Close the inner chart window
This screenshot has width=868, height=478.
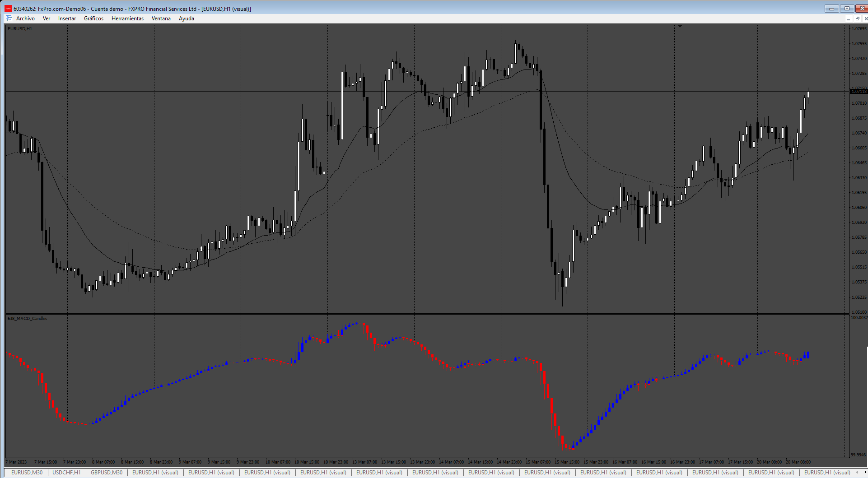pyautogui.click(x=865, y=19)
